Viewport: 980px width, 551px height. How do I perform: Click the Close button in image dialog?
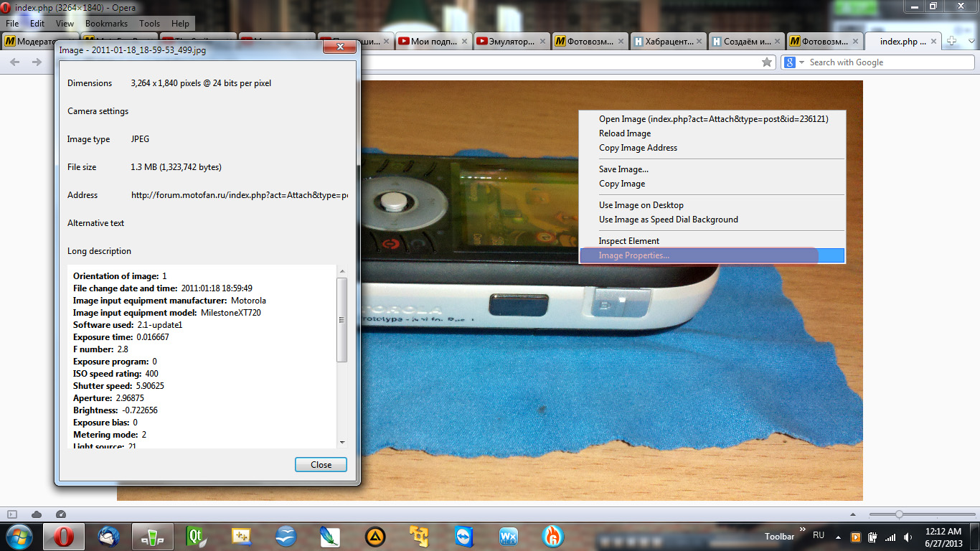coord(321,465)
